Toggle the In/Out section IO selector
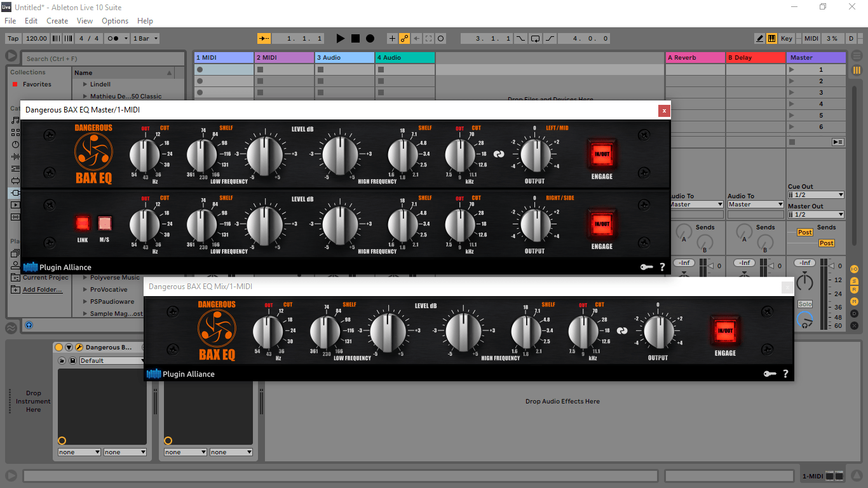This screenshot has width=868, height=488. pos(854,269)
